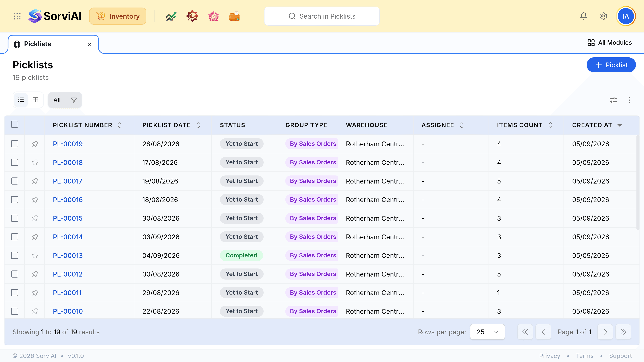Open rows per page dropdown
Viewport: 644px width, 362px height.
click(x=487, y=332)
